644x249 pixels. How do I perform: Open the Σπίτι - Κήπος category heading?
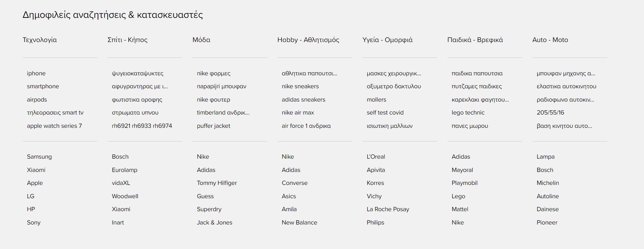click(127, 40)
